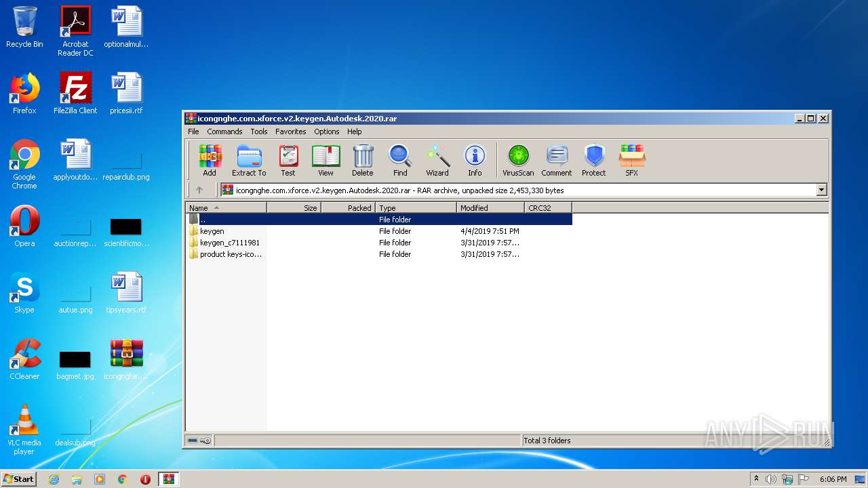Image resolution: width=868 pixels, height=488 pixels.
Task: Click the Protect shield icon
Action: [x=594, y=161]
